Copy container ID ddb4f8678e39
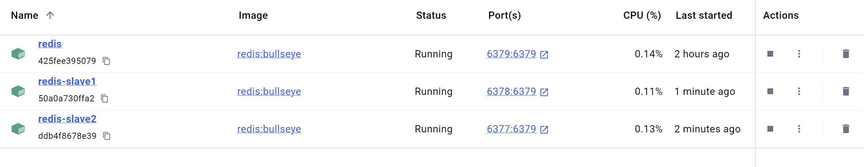The height and width of the screenshot is (167, 868). (x=107, y=136)
